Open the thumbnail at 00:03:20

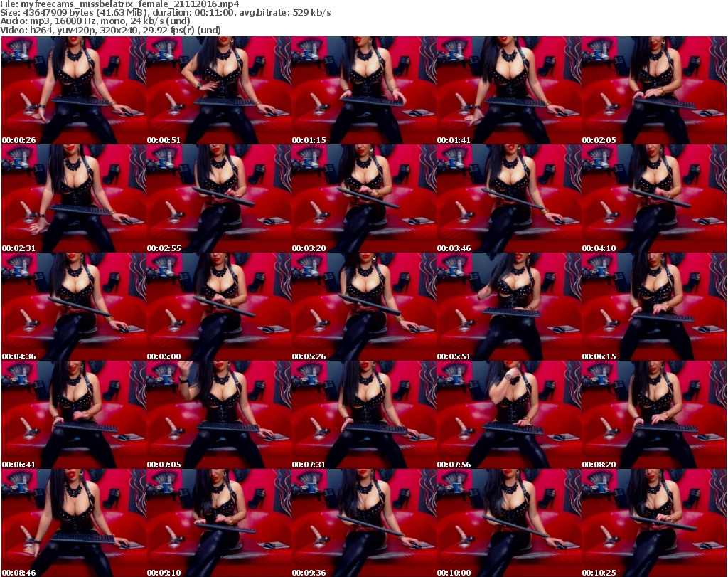click(363, 198)
